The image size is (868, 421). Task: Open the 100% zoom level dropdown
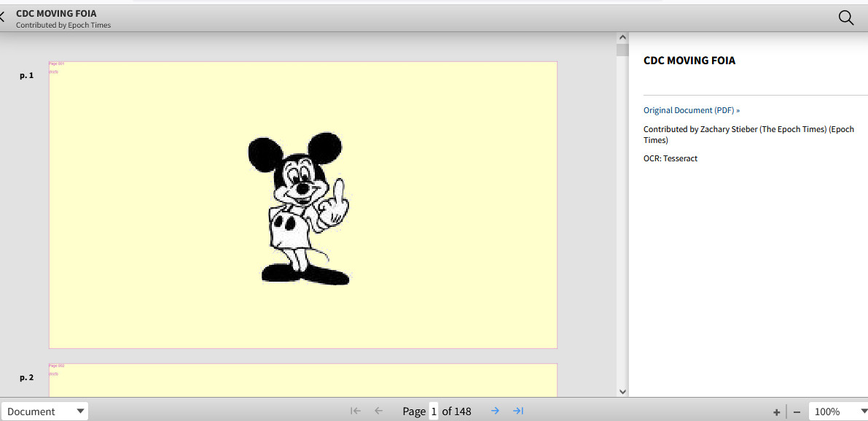coord(838,411)
